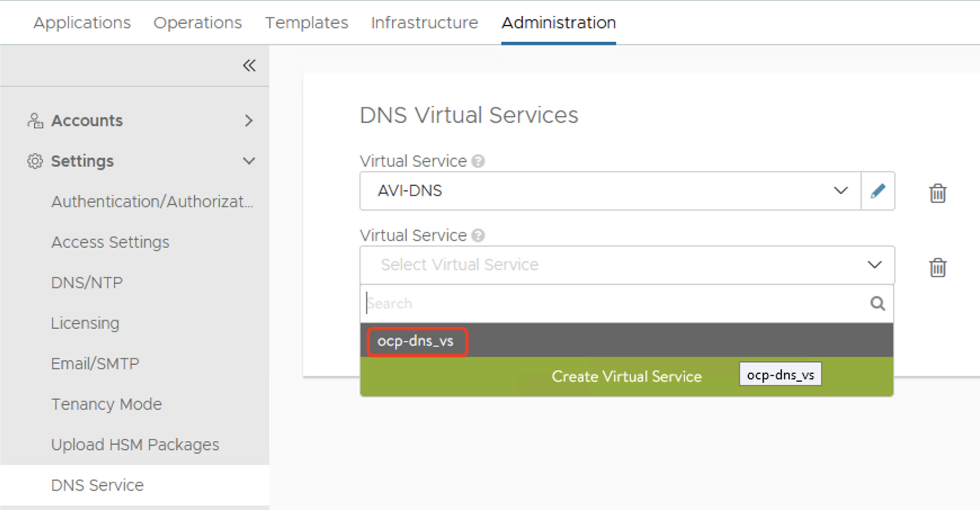The width and height of the screenshot is (980, 510).
Task: Delete the second virtual service row
Action: click(938, 267)
